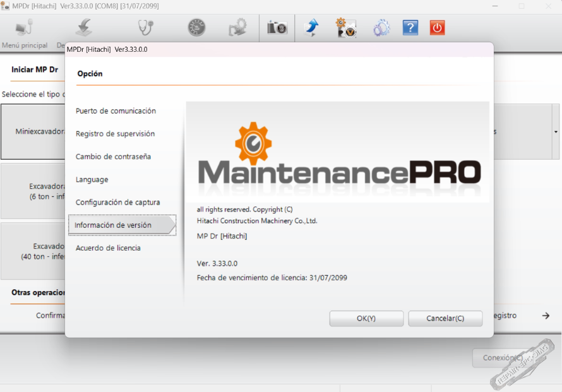Select the 40 ton Excavadora machine type
The image size is (562, 392).
tap(33, 251)
